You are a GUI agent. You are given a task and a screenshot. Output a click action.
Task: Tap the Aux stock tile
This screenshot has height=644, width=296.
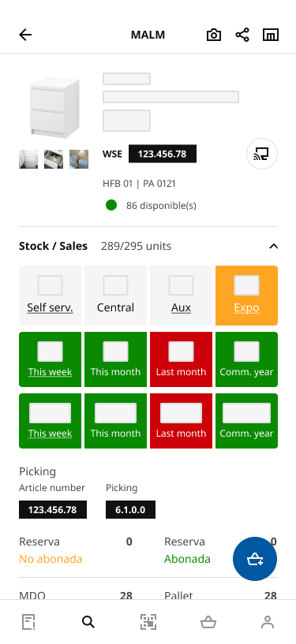[182, 296]
